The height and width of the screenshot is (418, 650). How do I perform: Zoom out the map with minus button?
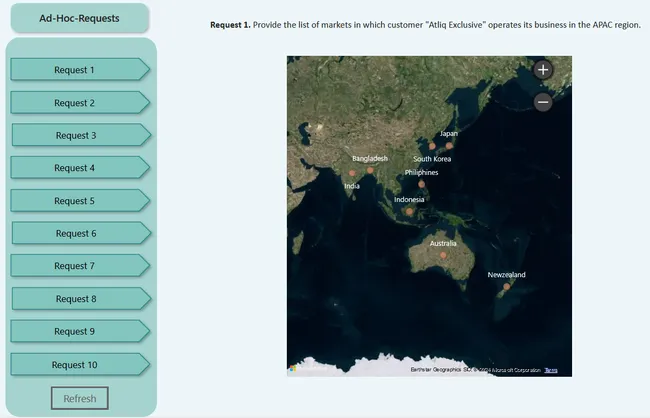(x=543, y=102)
